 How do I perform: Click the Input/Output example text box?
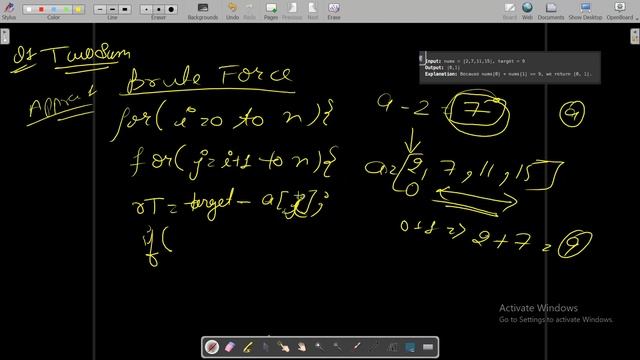pos(510,68)
